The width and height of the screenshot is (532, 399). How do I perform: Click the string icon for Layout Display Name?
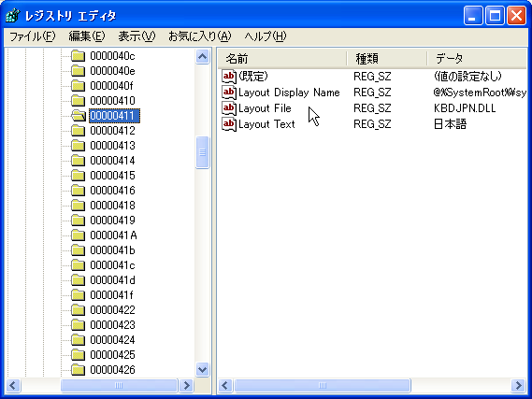pyautogui.click(x=229, y=93)
